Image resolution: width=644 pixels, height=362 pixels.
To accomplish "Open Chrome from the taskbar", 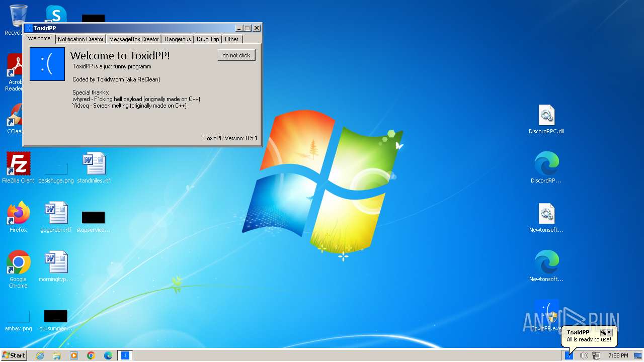I will 91,355.
